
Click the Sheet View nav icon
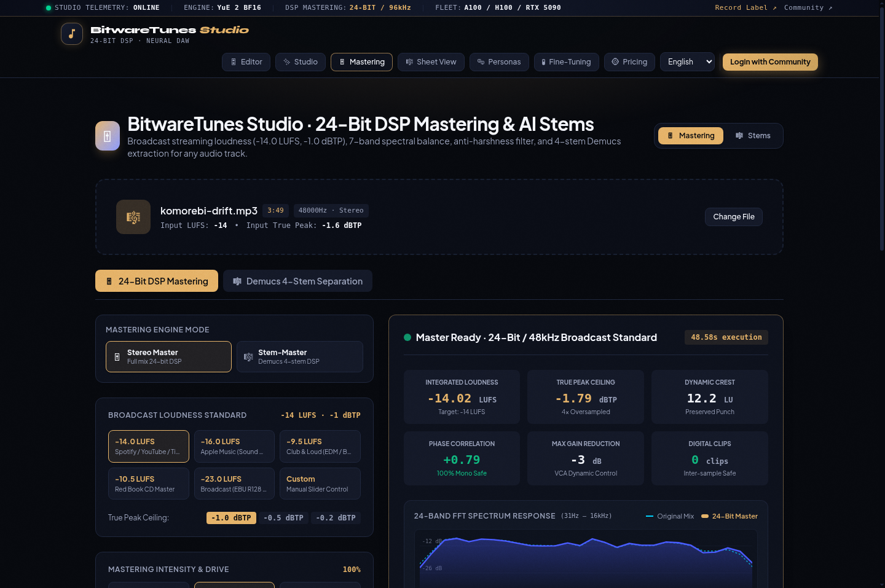click(409, 62)
